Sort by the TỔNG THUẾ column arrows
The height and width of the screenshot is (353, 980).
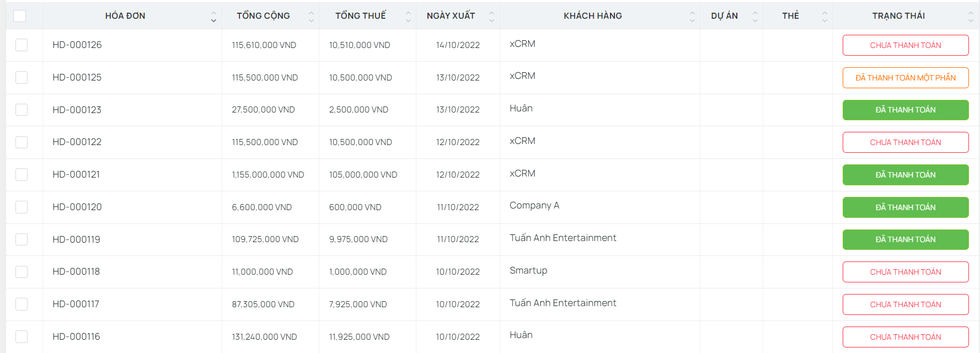[408, 17]
